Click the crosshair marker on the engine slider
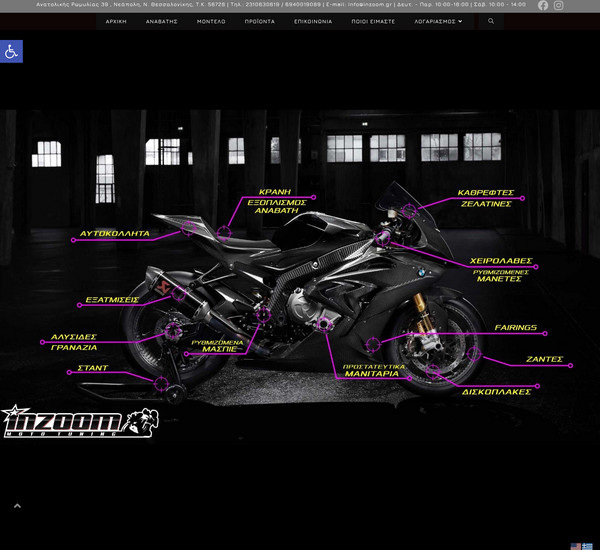This screenshot has width=600, height=550. coord(324,325)
